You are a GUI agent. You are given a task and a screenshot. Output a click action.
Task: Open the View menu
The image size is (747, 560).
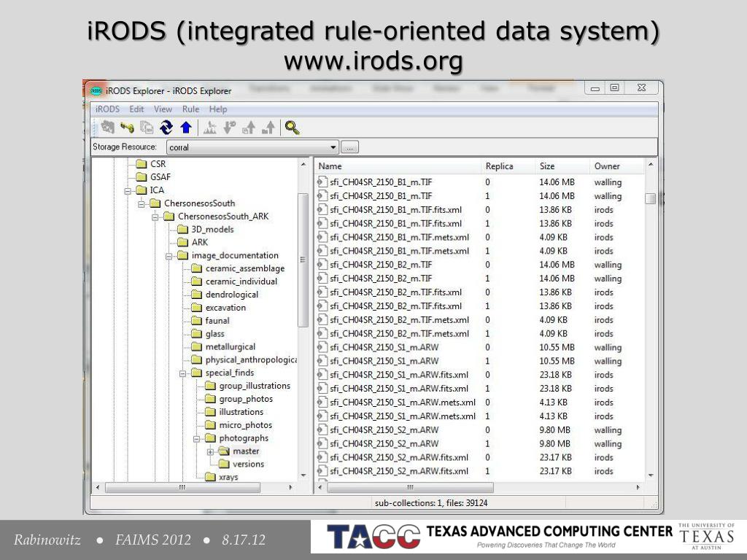[x=163, y=109]
